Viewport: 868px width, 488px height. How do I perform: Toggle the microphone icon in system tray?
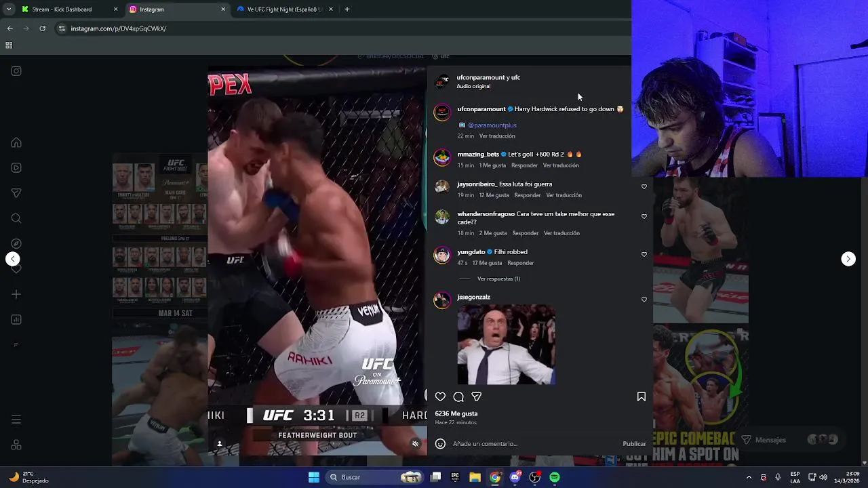coord(778,477)
